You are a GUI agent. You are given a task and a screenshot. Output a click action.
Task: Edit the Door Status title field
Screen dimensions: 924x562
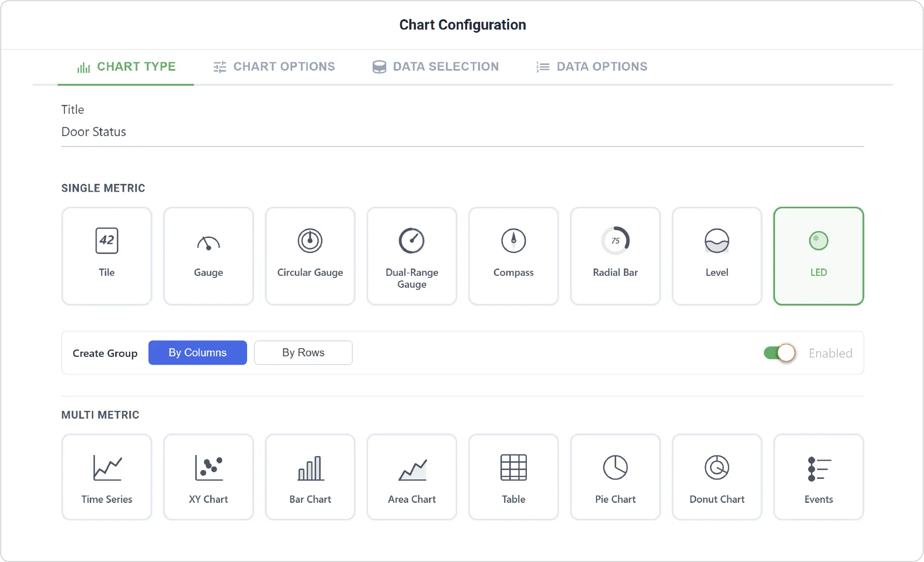[463, 132]
